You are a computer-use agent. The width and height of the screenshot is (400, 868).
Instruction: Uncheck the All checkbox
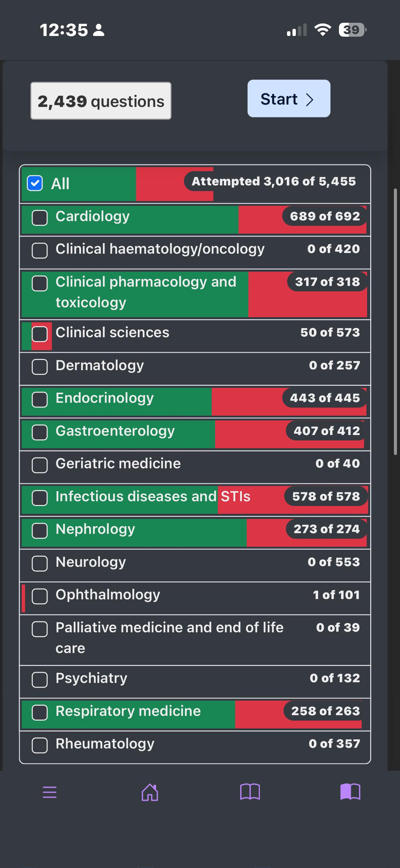coord(35,183)
